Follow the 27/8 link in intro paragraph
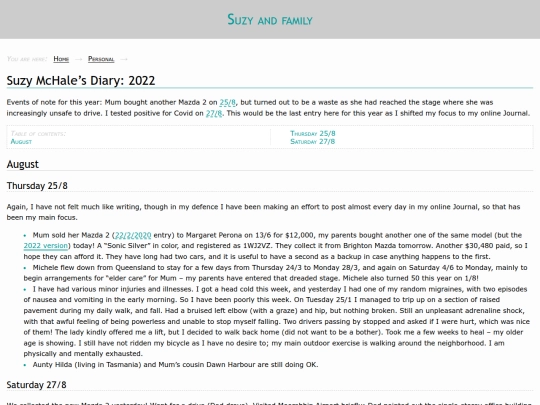Screen dimensions: 540x405 pyautogui.click(x=214, y=113)
